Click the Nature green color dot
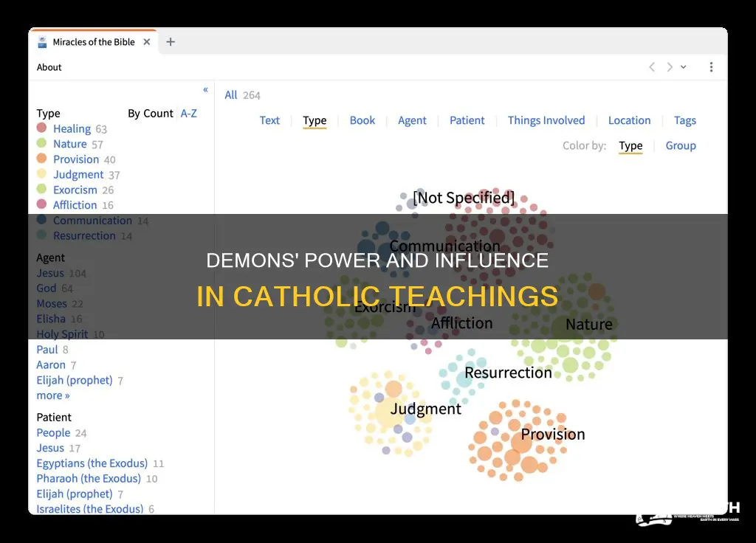756x543 pixels. pos(41,143)
